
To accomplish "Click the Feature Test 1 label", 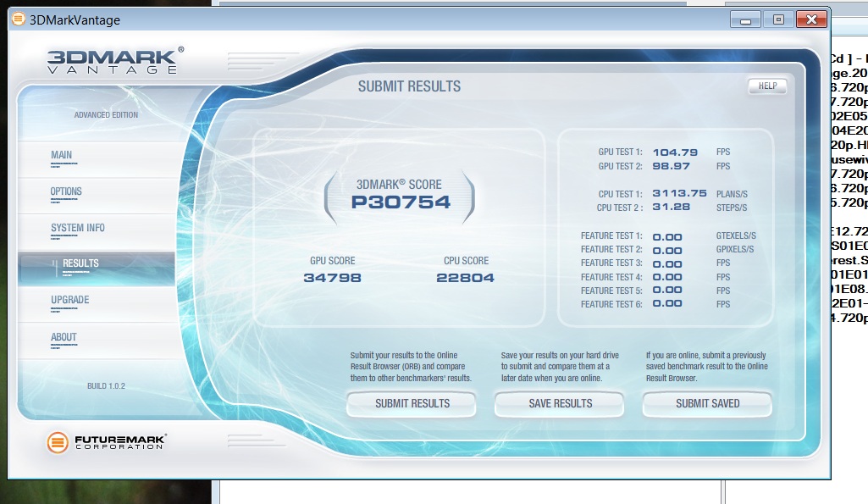I will coord(611,236).
